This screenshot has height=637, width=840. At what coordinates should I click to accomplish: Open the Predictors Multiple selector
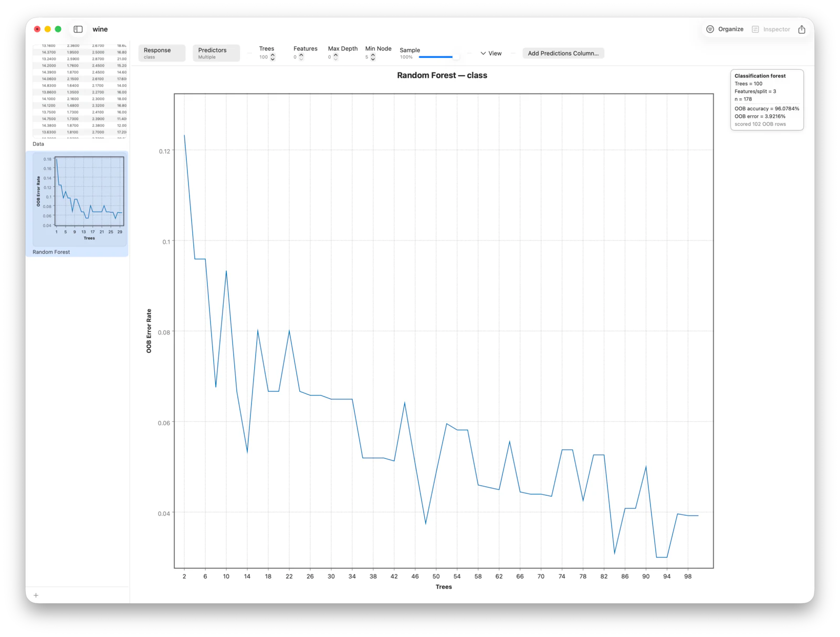[x=216, y=53]
